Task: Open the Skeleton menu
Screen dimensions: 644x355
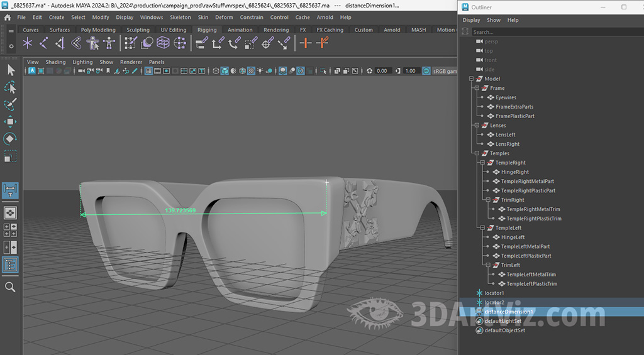Action: 180,18
